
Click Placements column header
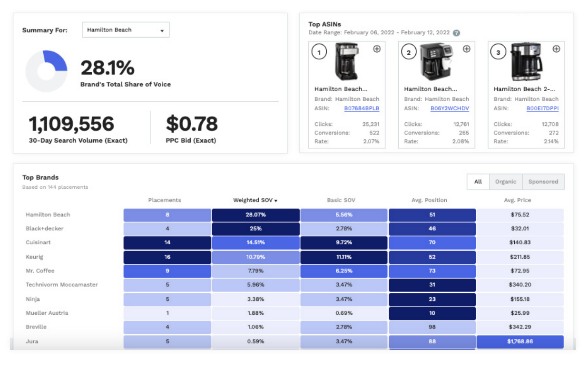point(165,200)
